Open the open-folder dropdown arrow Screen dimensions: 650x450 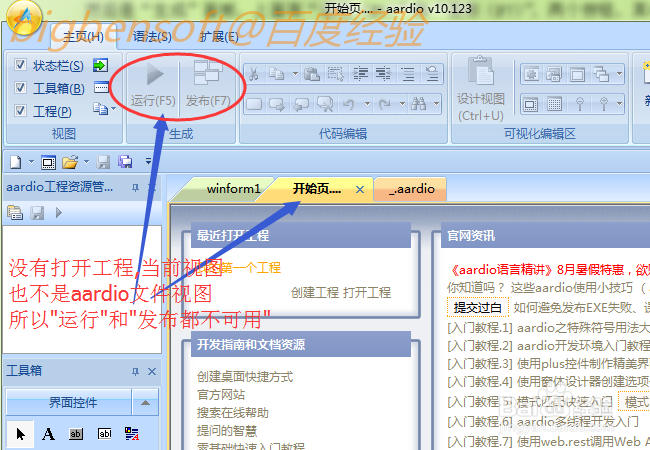point(86,162)
